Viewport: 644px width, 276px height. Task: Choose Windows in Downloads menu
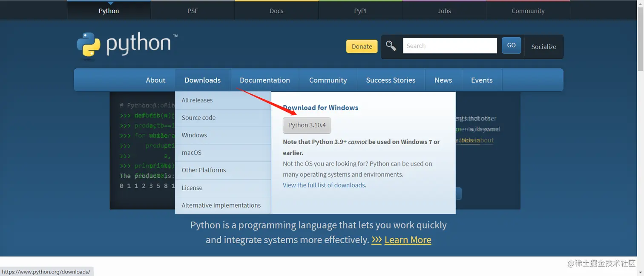point(223,135)
